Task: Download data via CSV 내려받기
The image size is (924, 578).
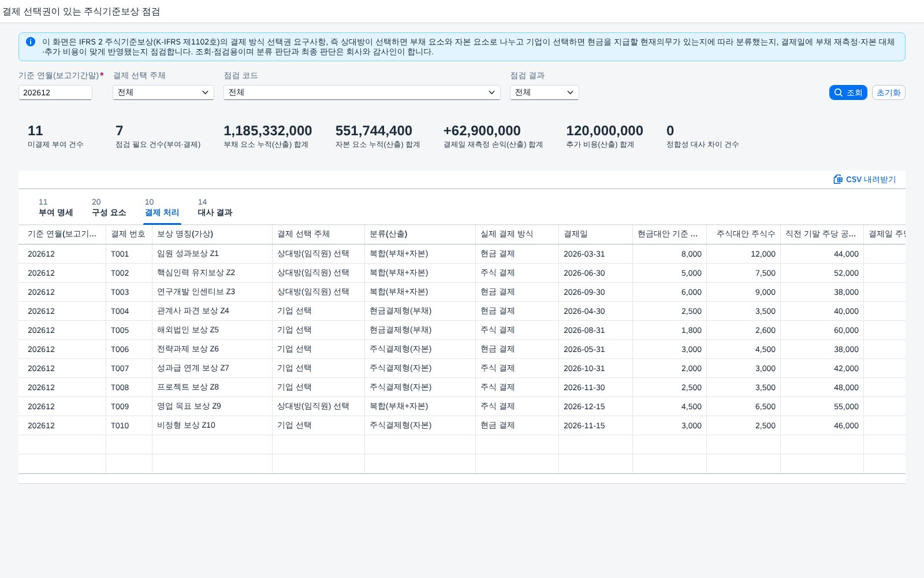Action: [865, 179]
